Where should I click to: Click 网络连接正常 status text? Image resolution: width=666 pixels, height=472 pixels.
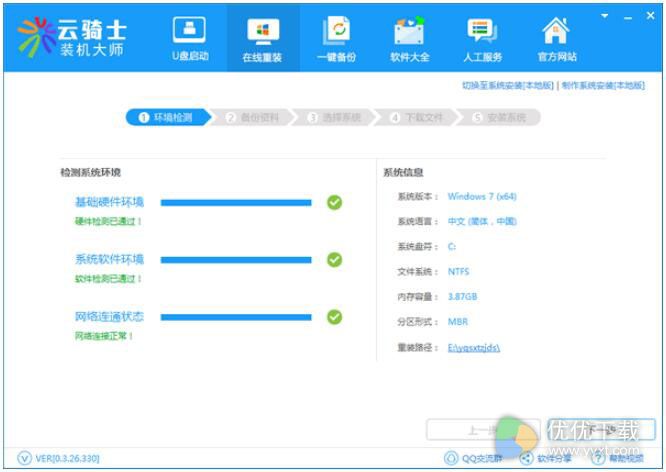[x=104, y=336]
